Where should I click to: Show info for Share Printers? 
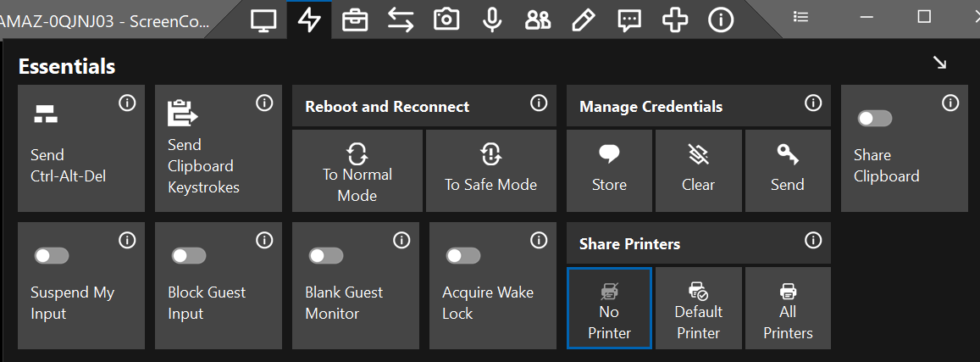tap(813, 240)
